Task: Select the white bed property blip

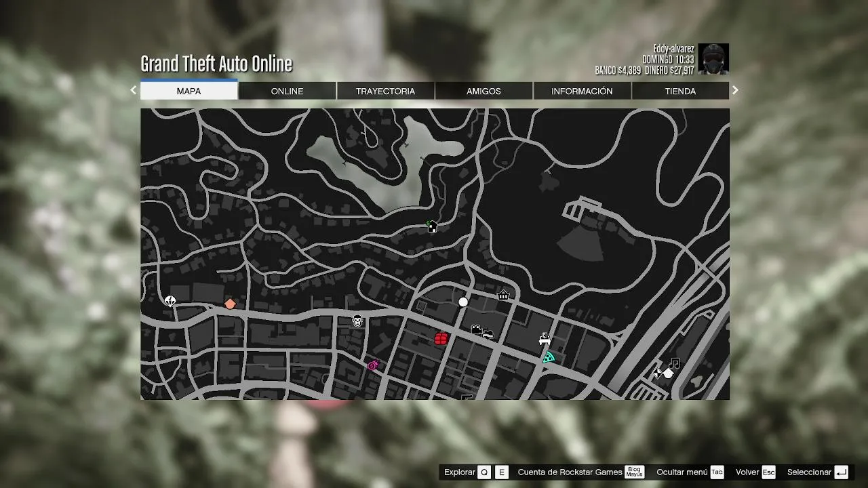Action: (x=544, y=338)
